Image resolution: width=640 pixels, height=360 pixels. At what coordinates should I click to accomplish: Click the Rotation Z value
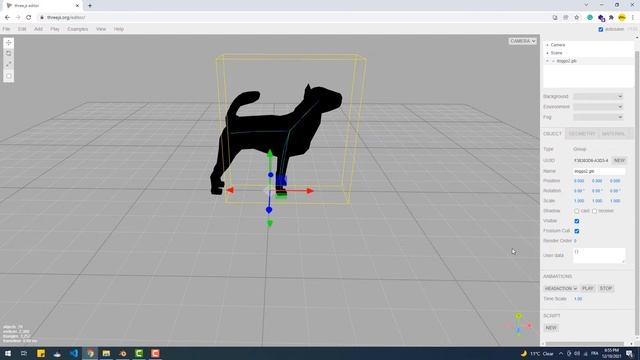click(615, 191)
